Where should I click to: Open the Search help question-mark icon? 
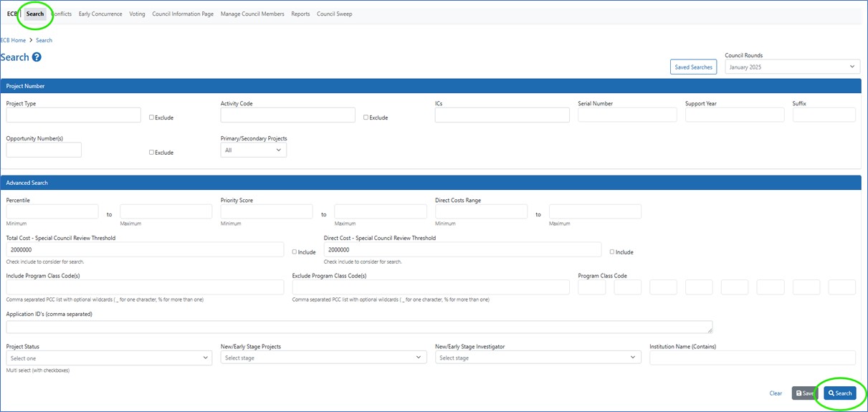(x=37, y=57)
